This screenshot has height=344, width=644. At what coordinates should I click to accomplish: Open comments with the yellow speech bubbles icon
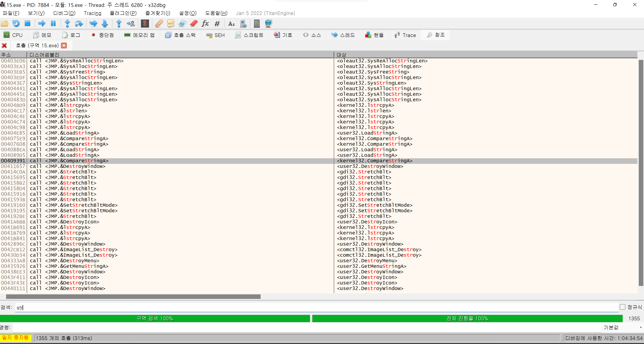171,24
